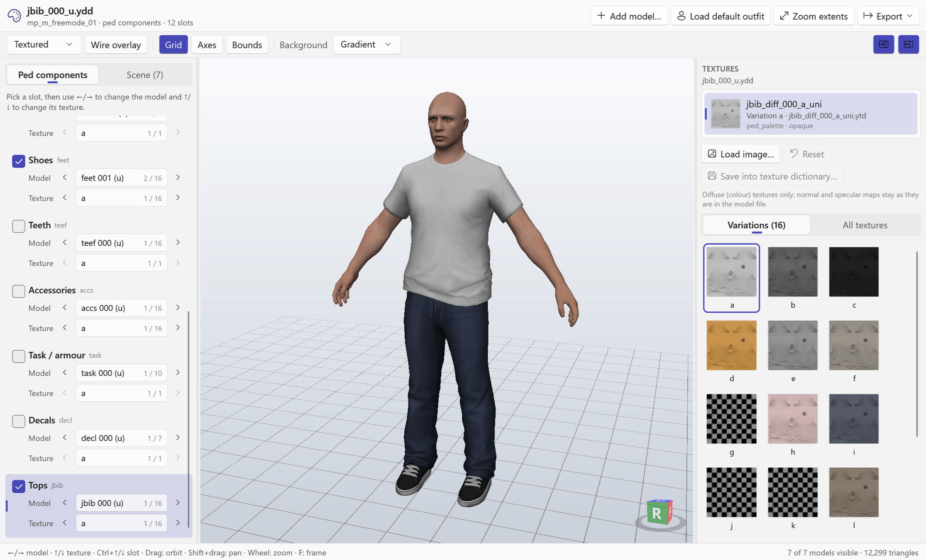Uncheck the Tops slot checkbox
The width and height of the screenshot is (926, 560).
(x=18, y=486)
